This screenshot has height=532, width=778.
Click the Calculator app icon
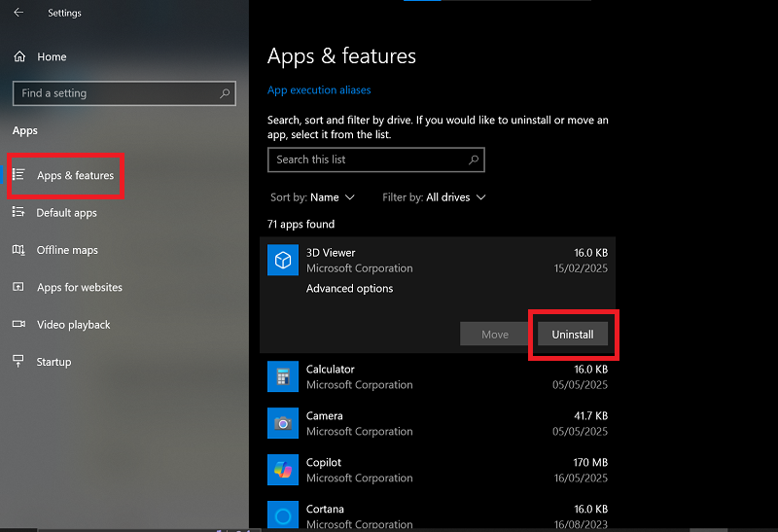[x=283, y=376]
